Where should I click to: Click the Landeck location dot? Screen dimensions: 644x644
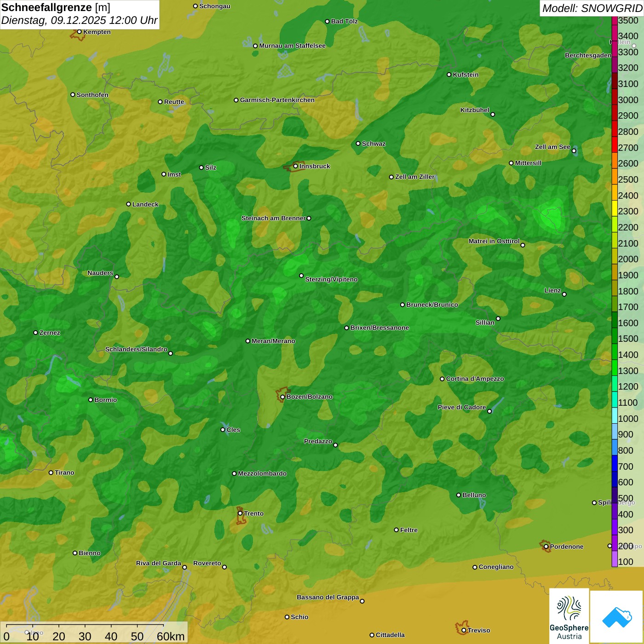(x=128, y=204)
